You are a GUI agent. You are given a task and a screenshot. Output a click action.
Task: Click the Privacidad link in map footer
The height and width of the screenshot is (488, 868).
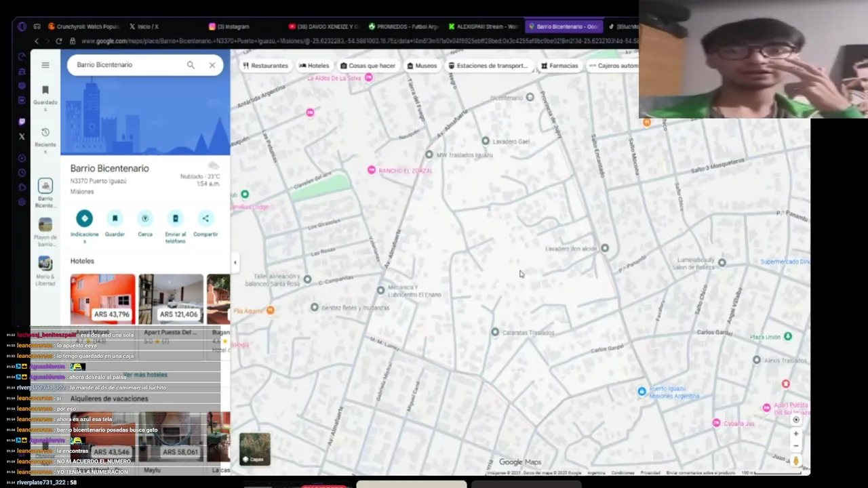(650, 472)
